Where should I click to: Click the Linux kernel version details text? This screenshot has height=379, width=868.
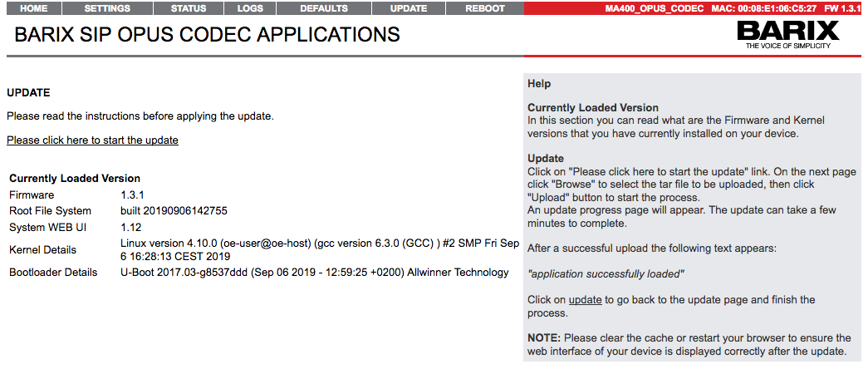pyautogui.click(x=320, y=249)
